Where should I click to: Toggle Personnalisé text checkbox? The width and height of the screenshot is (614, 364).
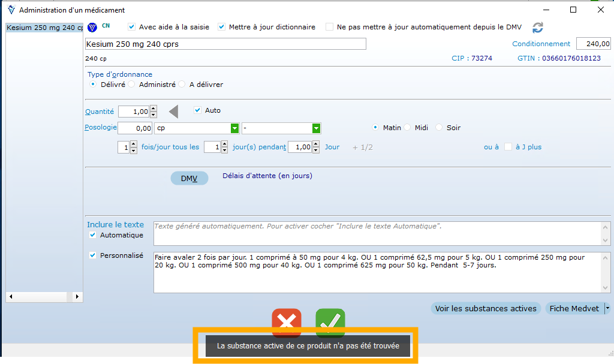pos(92,255)
